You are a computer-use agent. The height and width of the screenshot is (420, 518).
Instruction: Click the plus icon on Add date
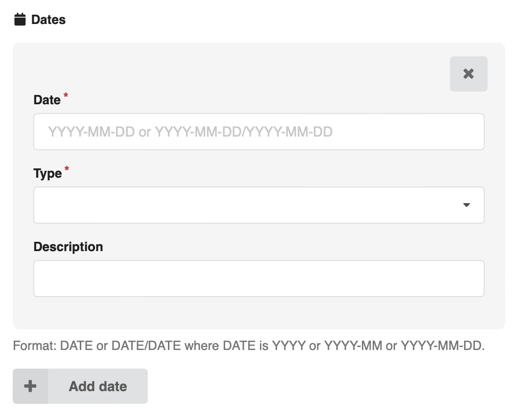coord(30,386)
